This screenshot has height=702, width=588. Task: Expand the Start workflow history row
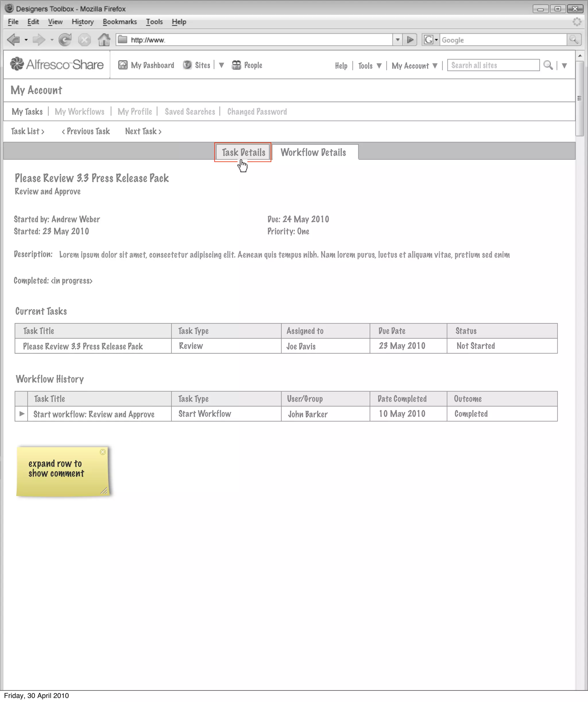22,414
